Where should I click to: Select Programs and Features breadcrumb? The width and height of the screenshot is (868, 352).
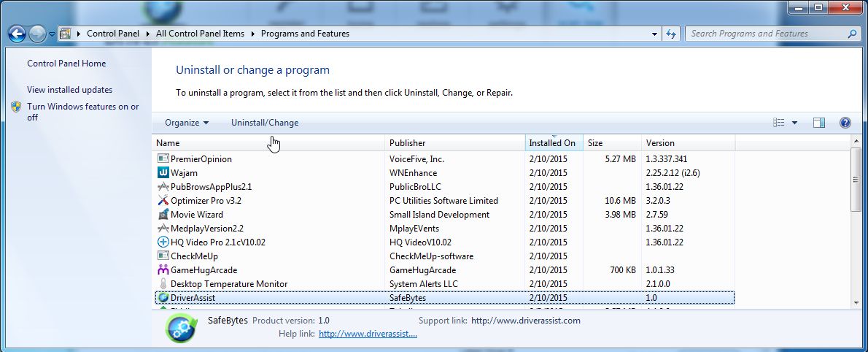point(305,34)
